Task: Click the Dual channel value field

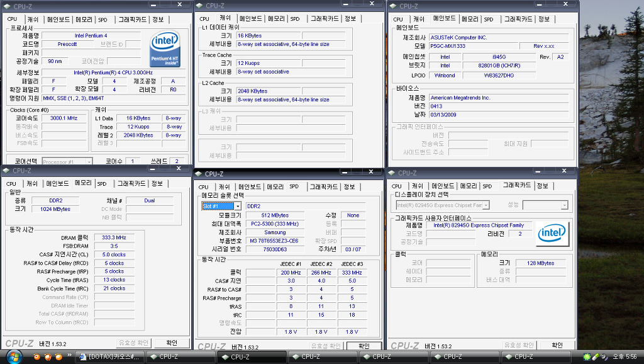Action: tap(150, 201)
